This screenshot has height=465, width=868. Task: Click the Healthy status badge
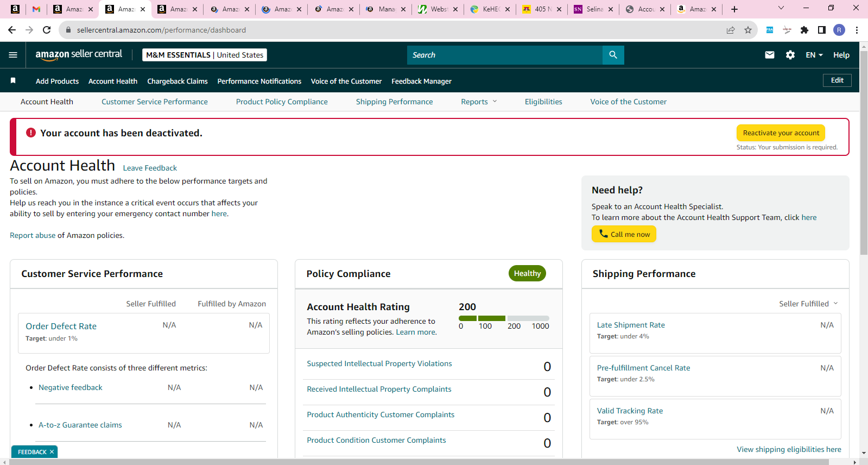(x=527, y=273)
